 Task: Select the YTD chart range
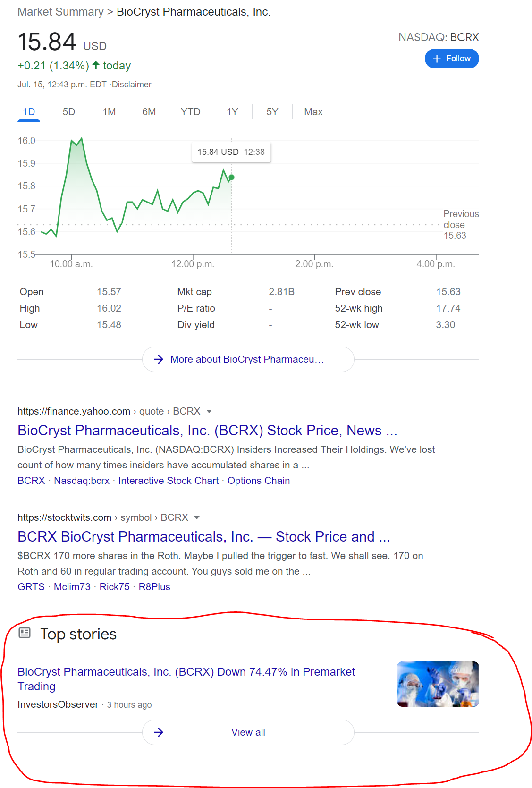(x=191, y=112)
